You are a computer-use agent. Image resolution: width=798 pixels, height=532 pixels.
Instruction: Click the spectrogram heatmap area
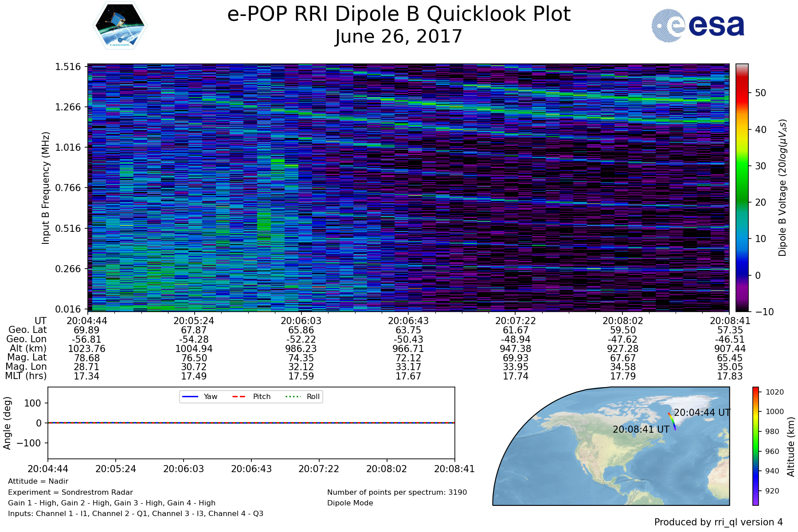point(408,188)
